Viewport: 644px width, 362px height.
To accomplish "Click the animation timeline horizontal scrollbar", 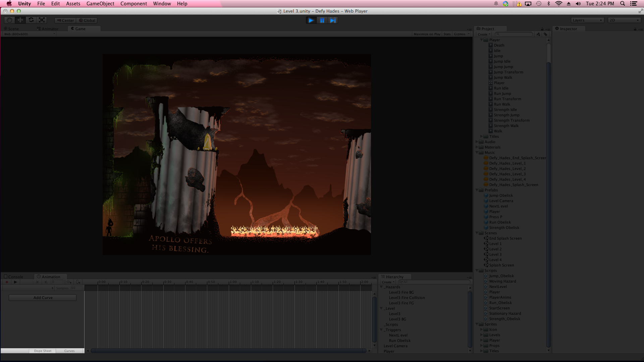I will [228, 351].
